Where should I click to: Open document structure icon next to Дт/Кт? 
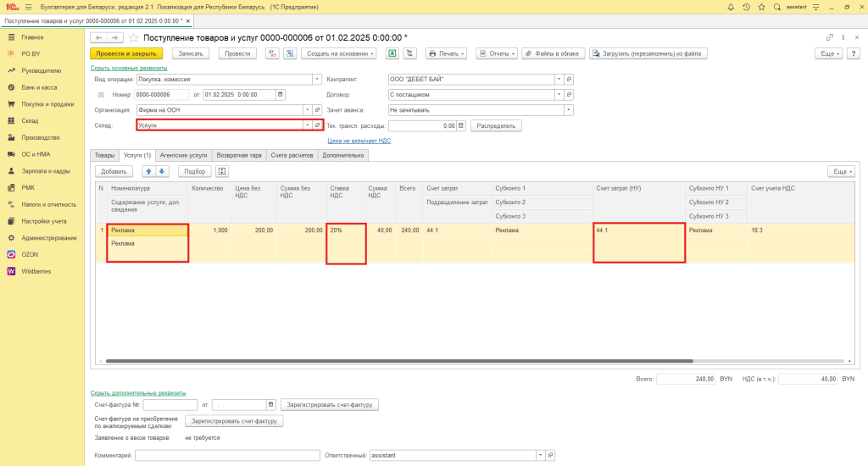pyautogui.click(x=290, y=53)
